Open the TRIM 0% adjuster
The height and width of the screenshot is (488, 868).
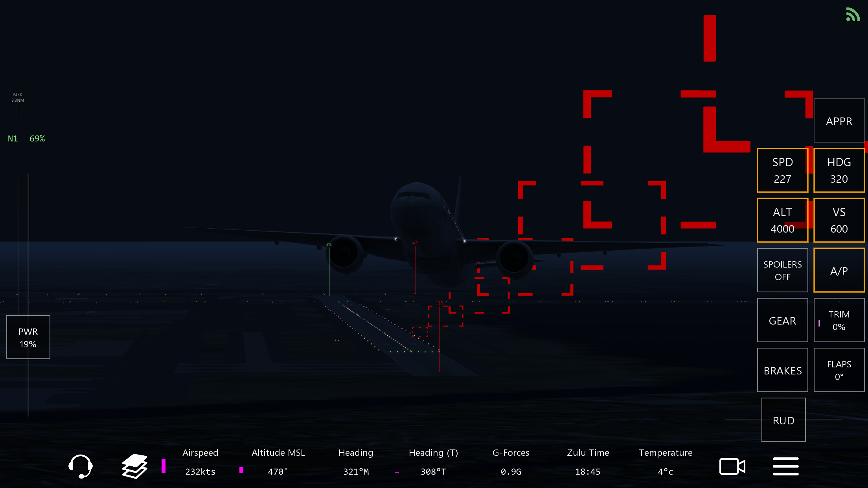coord(839,320)
